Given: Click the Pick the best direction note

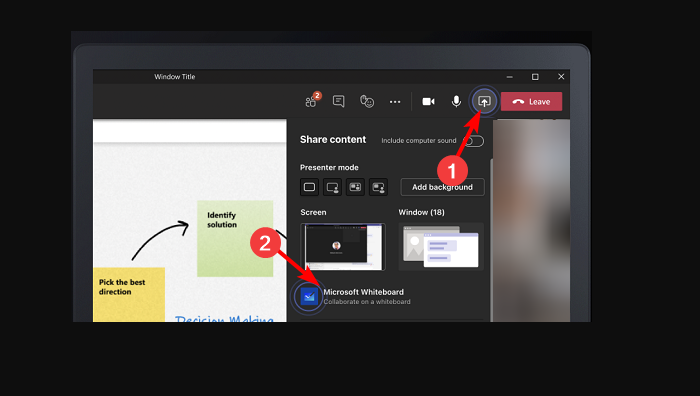Looking at the screenshot, I should pyautogui.click(x=129, y=295).
